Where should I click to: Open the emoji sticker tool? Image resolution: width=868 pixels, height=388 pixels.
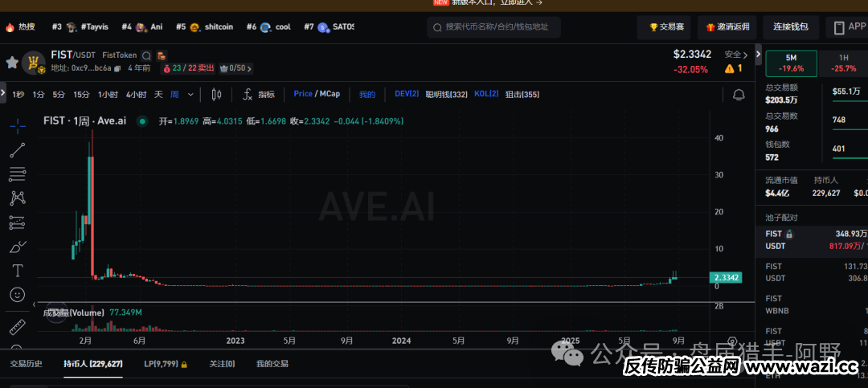click(18, 295)
